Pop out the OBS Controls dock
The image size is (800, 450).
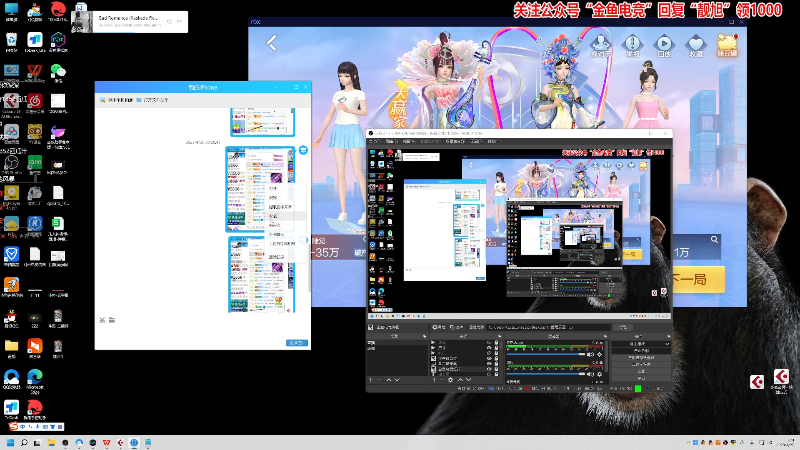pyautogui.click(x=668, y=336)
